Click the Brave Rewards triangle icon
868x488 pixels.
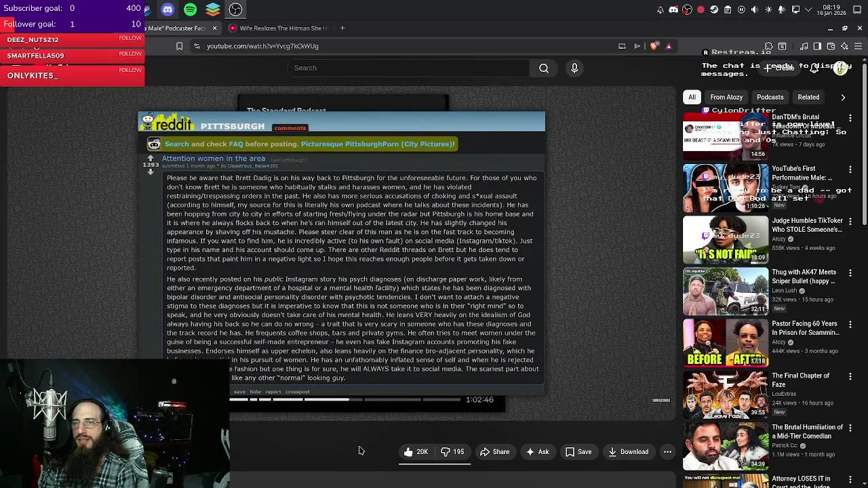(x=669, y=46)
